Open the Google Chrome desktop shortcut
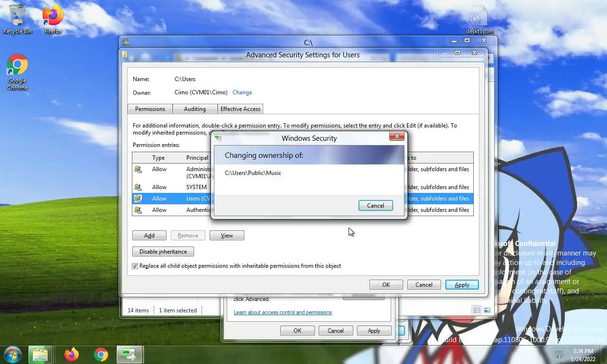 (18, 72)
